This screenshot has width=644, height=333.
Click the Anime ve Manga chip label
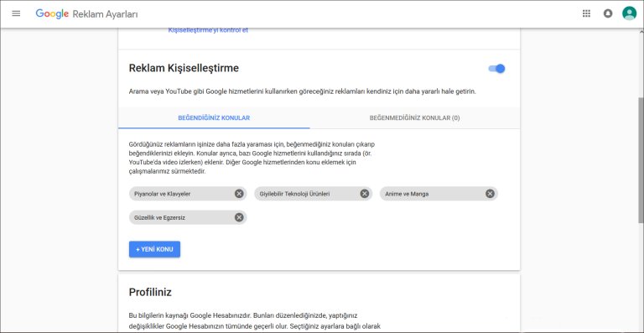407,194
